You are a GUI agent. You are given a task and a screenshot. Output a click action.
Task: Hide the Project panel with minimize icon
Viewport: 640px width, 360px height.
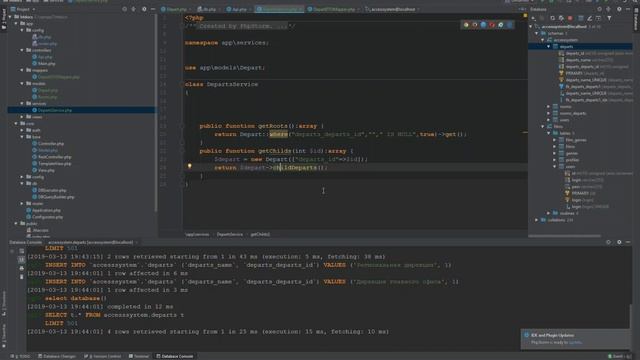(153, 9)
